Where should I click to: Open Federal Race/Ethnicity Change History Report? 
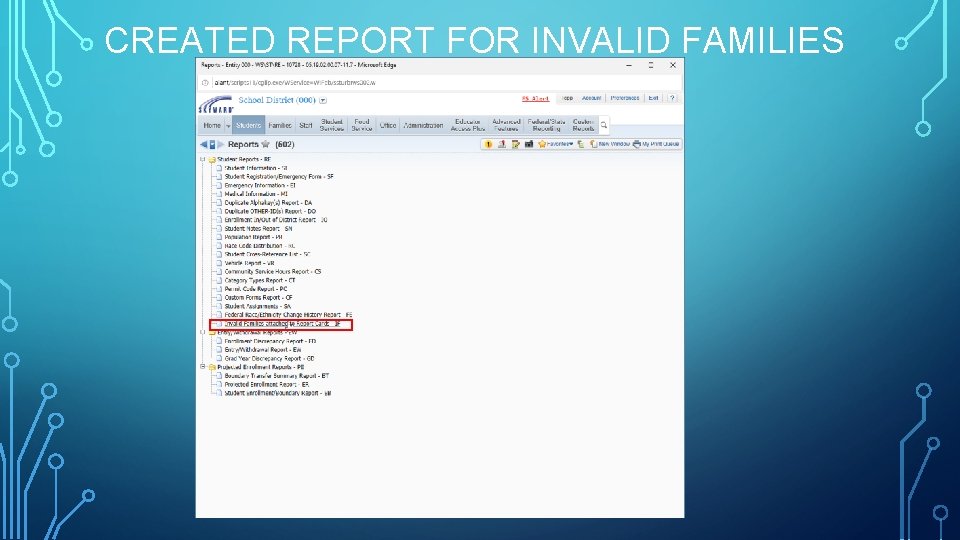pos(288,315)
